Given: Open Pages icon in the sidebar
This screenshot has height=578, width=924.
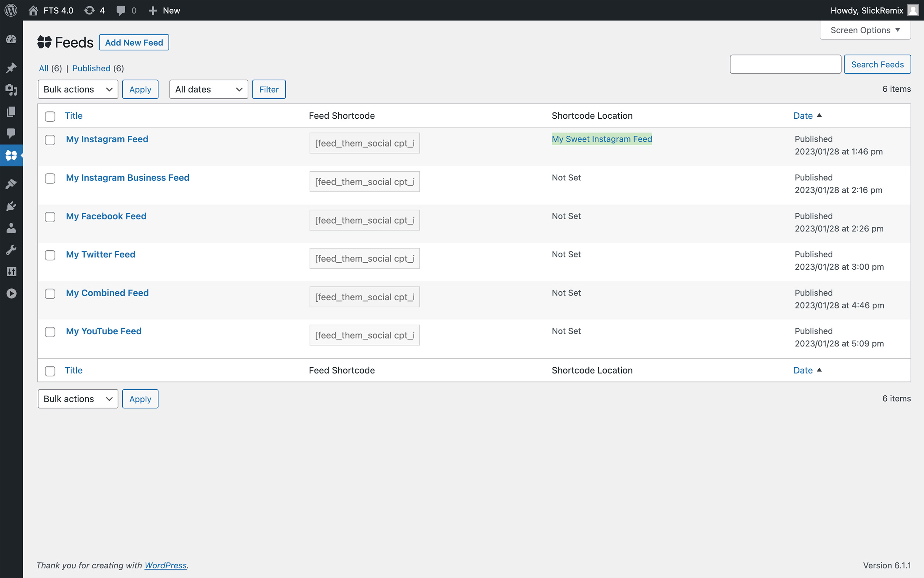Looking at the screenshot, I should pyautogui.click(x=11, y=112).
